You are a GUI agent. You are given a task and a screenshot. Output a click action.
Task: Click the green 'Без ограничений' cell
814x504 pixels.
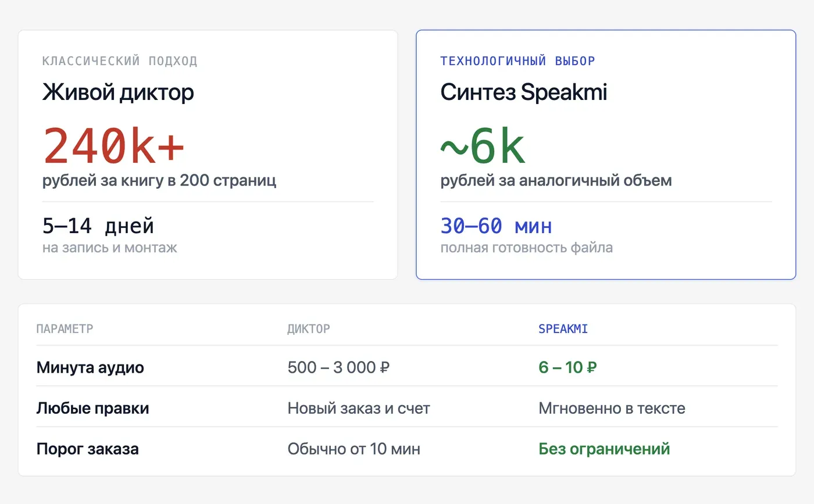pyautogui.click(x=604, y=449)
